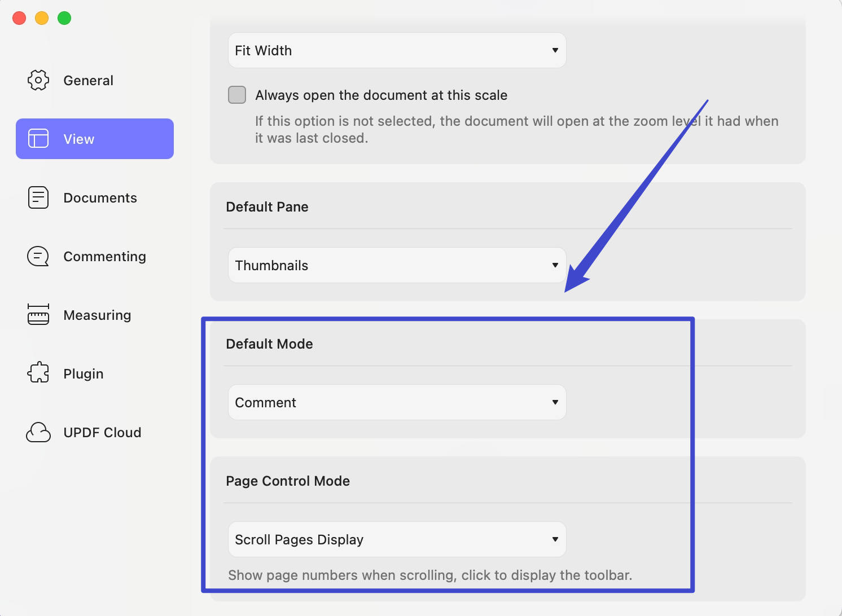The image size is (842, 616).
Task: Click the View layout icon
Action: [x=38, y=138]
